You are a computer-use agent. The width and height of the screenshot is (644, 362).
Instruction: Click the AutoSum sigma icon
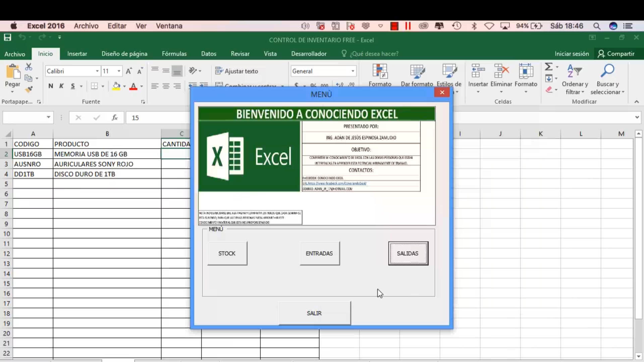(549, 67)
